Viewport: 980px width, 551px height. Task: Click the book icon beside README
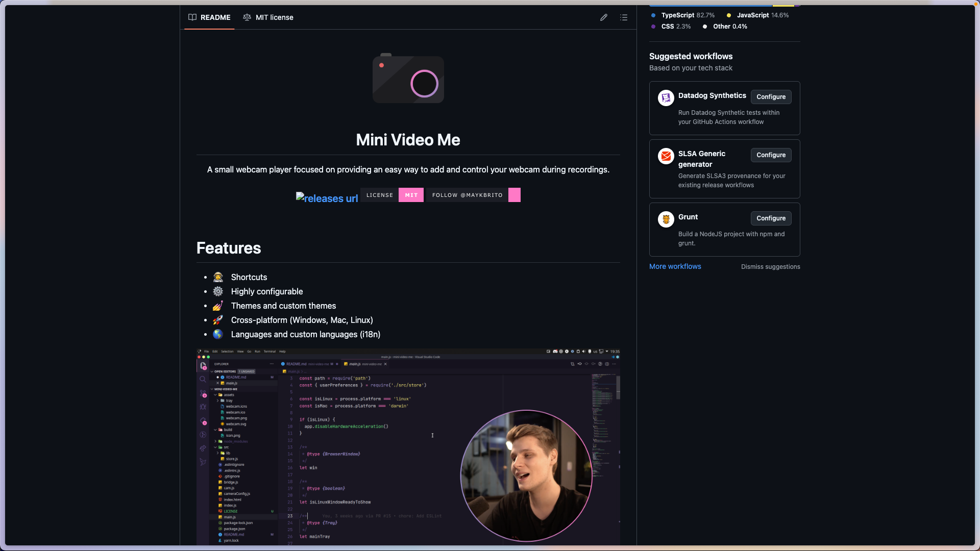(192, 17)
